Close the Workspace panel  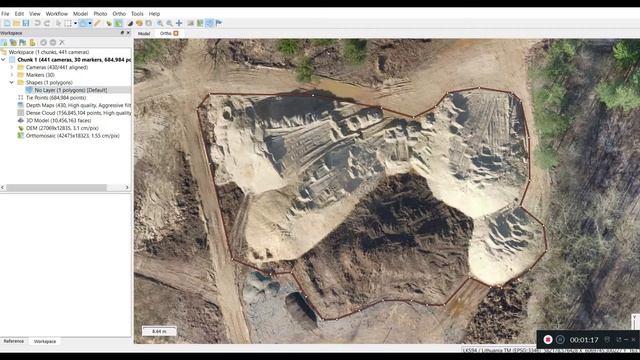click(x=128, y=33)
